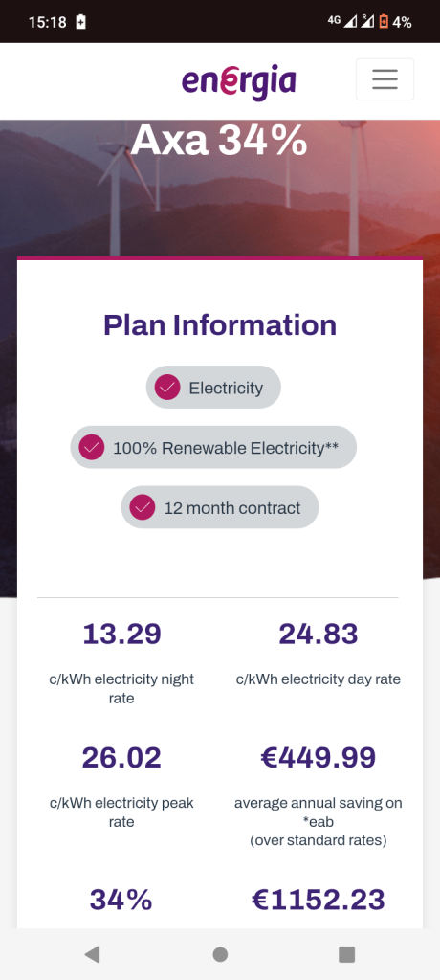Viewport: 440px width, 980px height.
Task: Tap the checkmark icon beside Electricity
Action: 166,388
